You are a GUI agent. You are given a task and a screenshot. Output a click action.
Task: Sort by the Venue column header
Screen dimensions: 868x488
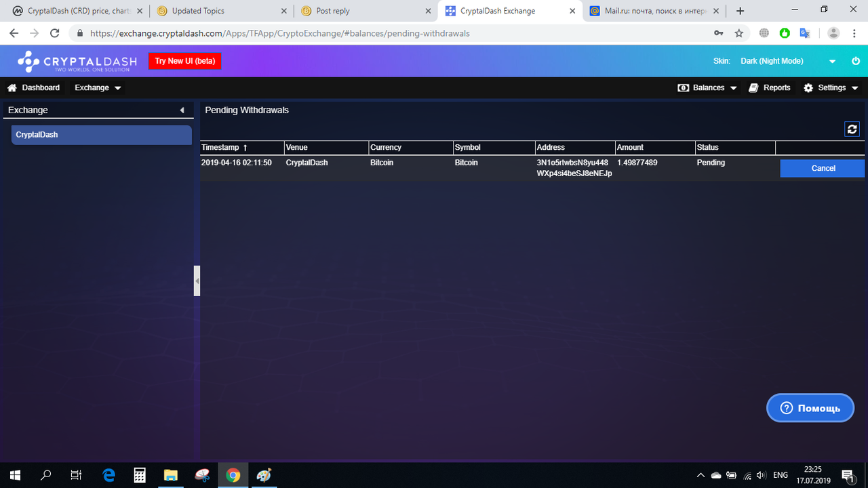[326, 147]
